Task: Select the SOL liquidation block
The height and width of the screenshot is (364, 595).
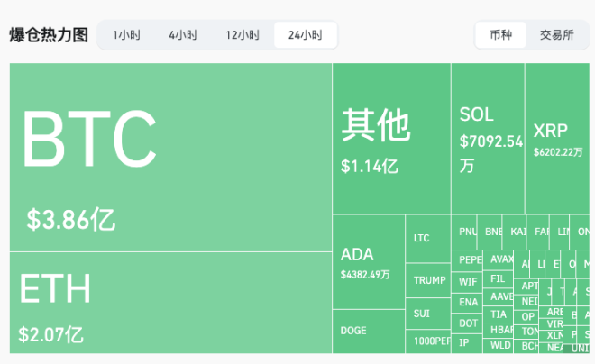Action: pyautogui.click(x=488, y=139)
